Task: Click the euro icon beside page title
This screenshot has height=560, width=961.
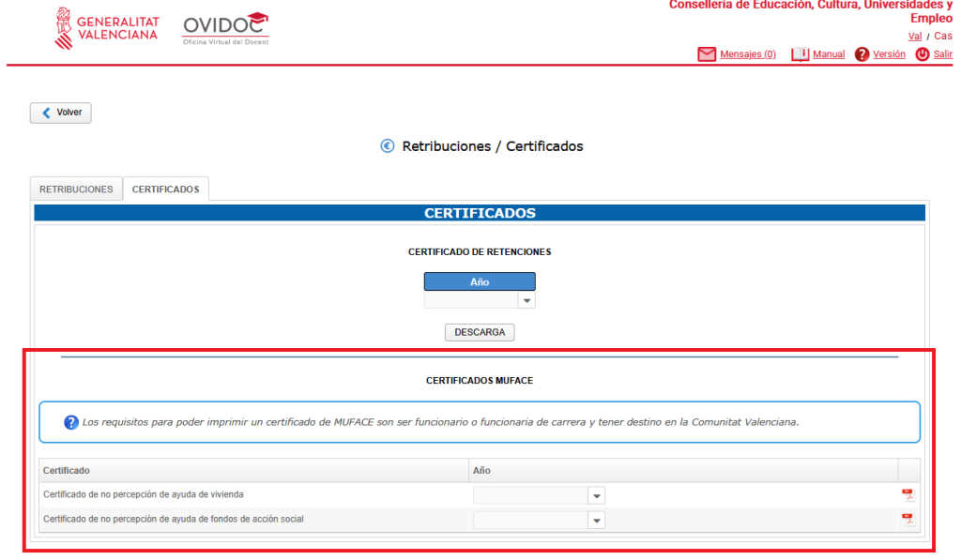Action: [x=388, y=146]
